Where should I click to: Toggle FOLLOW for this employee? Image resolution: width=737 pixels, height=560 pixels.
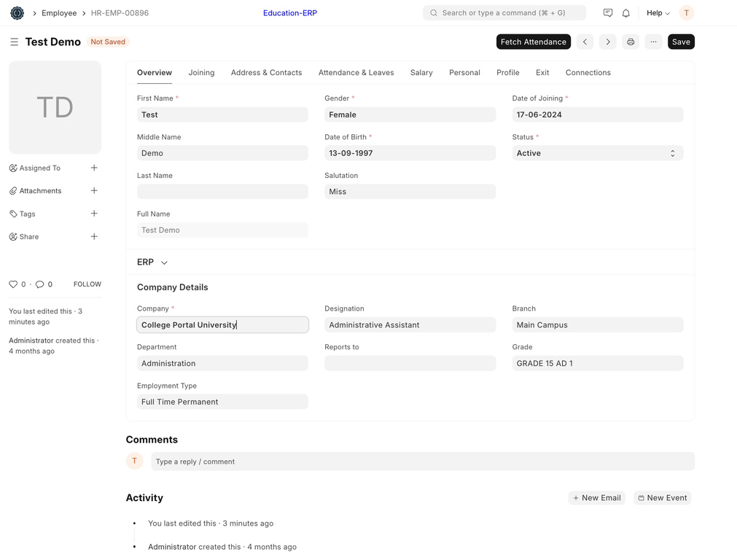pos(87,284)
